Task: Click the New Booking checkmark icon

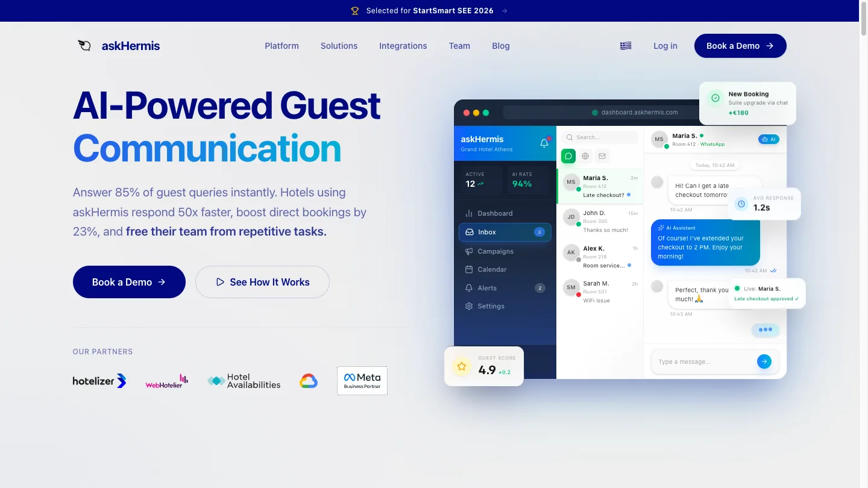Action: 715,98
